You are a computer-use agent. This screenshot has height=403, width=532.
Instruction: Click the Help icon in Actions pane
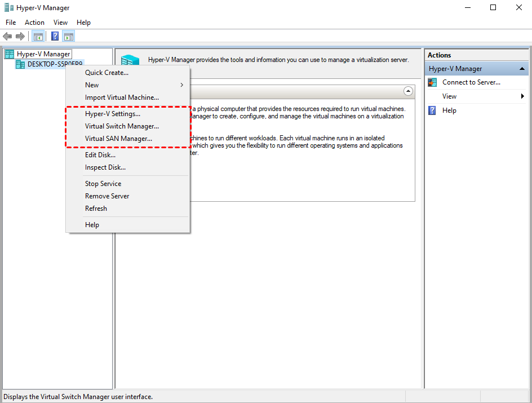(x=432, y=110)
